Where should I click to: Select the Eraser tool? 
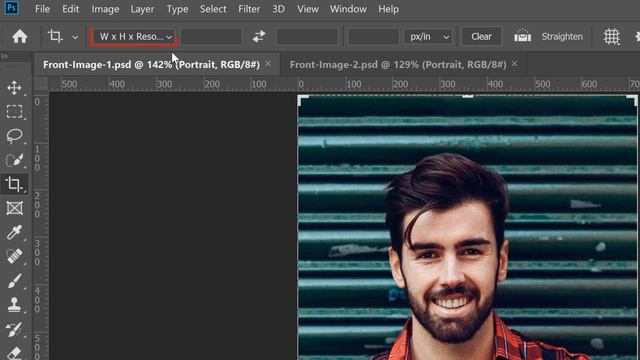(x=14, y=353)
